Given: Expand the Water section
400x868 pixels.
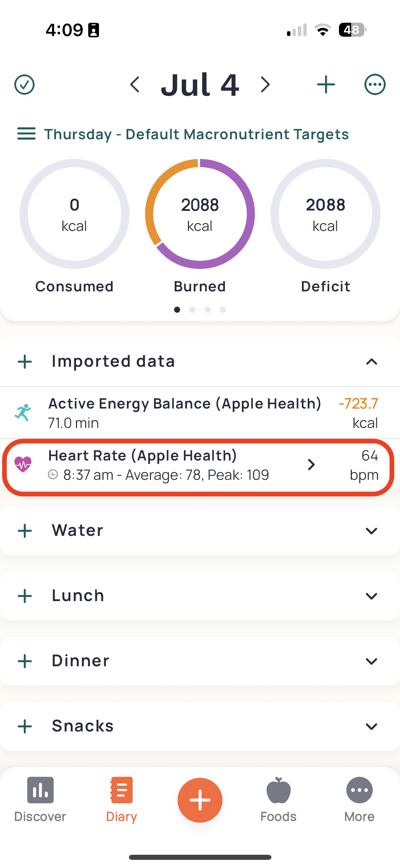Looking at the screenshot, I should (372, 531).
